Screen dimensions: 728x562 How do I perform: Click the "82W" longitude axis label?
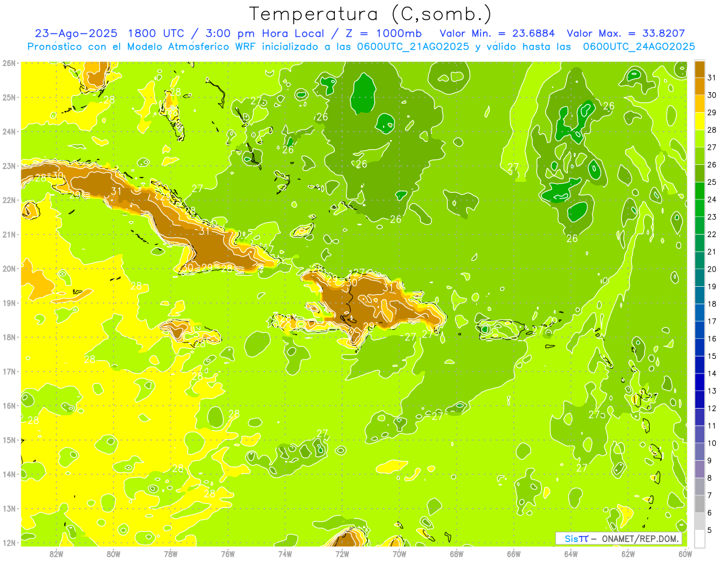[56, 554]
